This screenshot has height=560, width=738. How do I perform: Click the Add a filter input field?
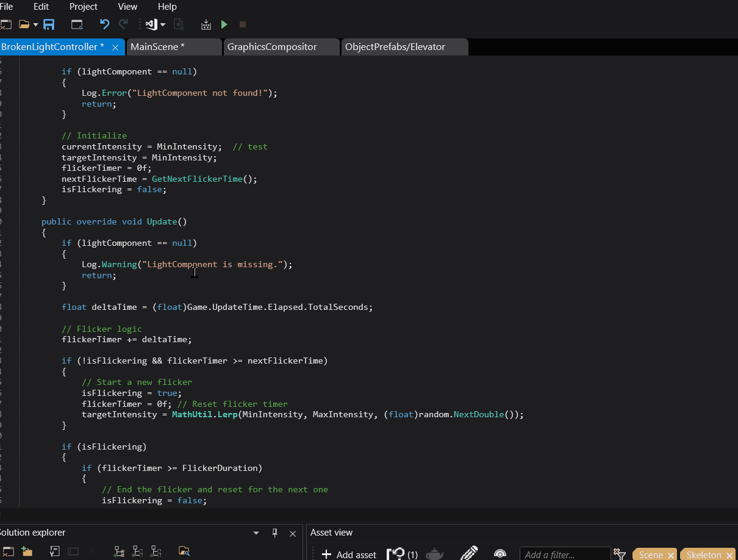564,555
